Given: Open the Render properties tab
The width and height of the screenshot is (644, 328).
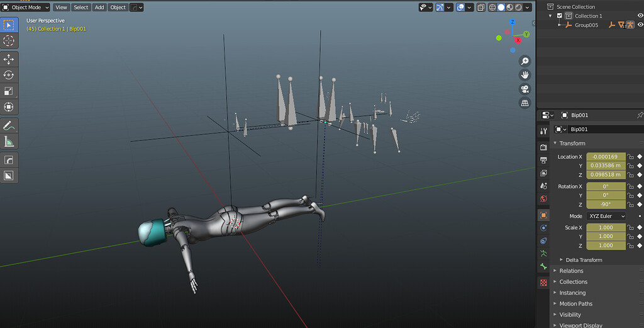Looking at the screenshot, I should tap(543, 147).
